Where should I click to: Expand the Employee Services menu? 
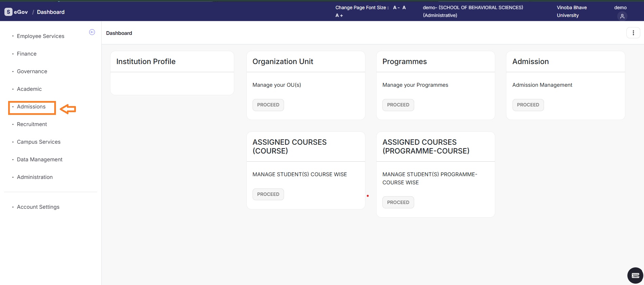tap(40, 36)
